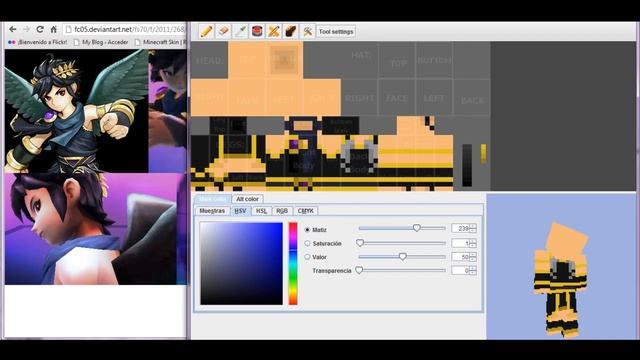
Task: Open the Minecraft Skin bookmark
Action: coord(160,42)
